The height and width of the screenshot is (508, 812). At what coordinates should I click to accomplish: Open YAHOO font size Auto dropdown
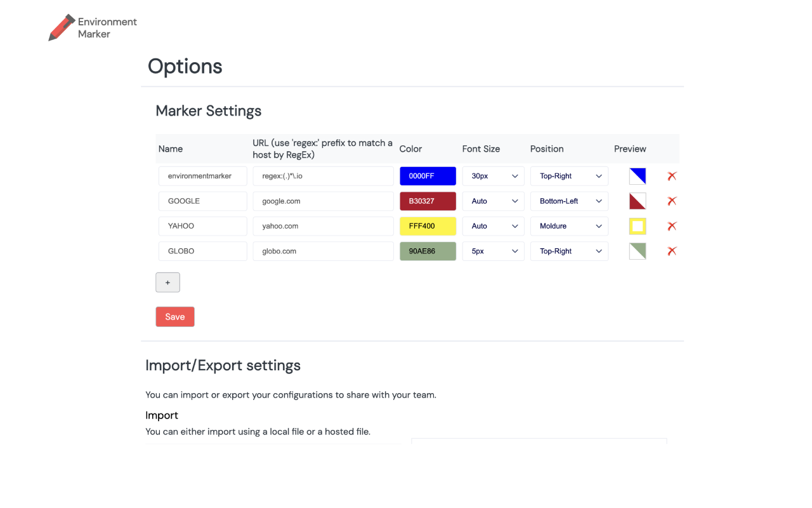pyautogui.click(x=493, y=226)
